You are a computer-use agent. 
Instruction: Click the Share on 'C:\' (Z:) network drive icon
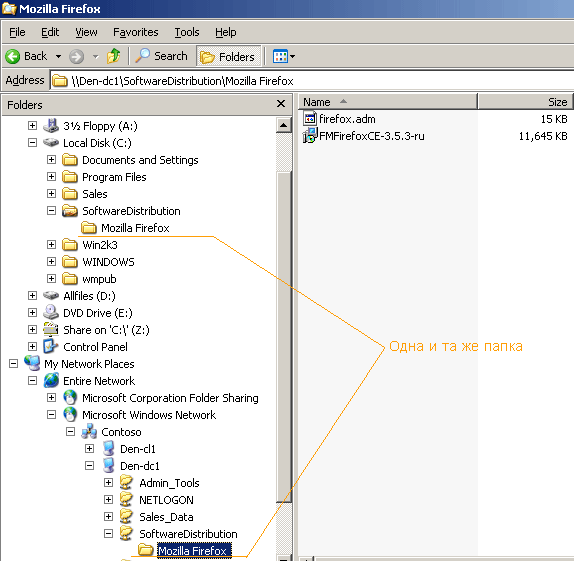coord(51,329)
